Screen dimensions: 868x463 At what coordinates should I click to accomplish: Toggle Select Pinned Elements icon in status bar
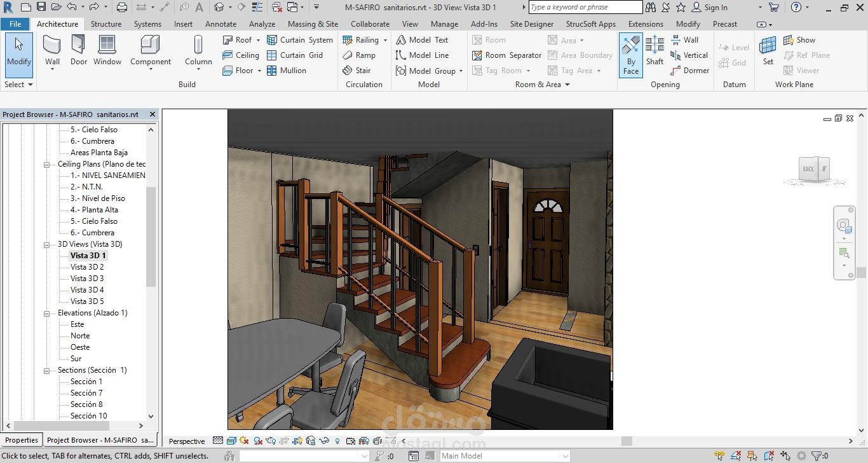[752, 456]
